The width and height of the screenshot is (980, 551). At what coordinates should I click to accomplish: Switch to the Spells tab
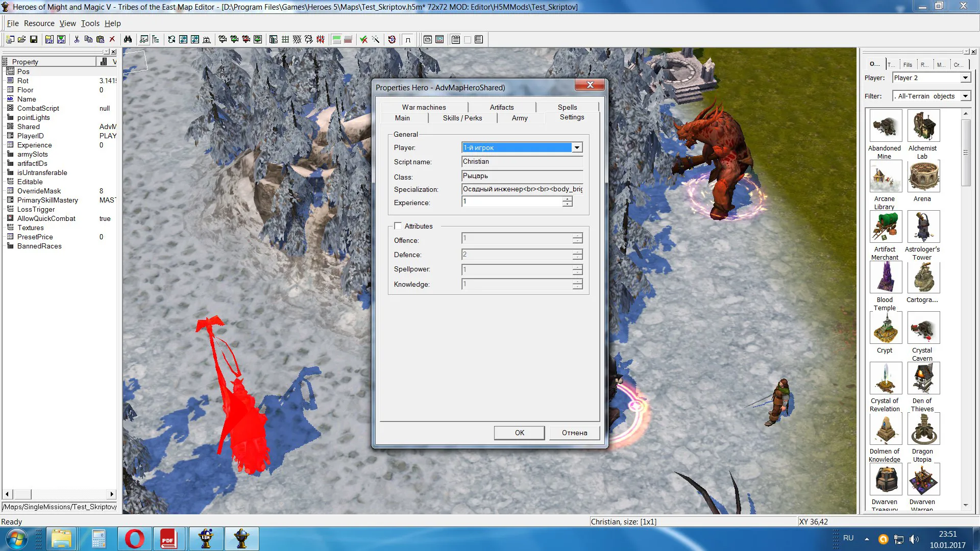567,107
